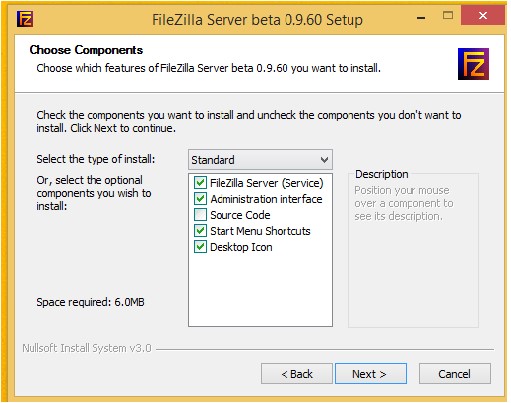Viewport: 511px width, 403px height.
Task: Uncheck the Desktop Icon option
Action: 200,247
